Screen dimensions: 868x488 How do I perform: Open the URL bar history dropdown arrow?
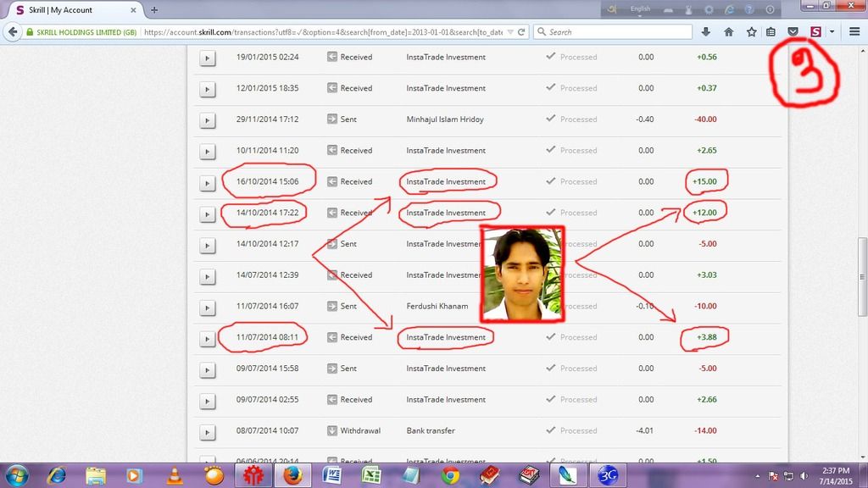click(x=510, y=32)
